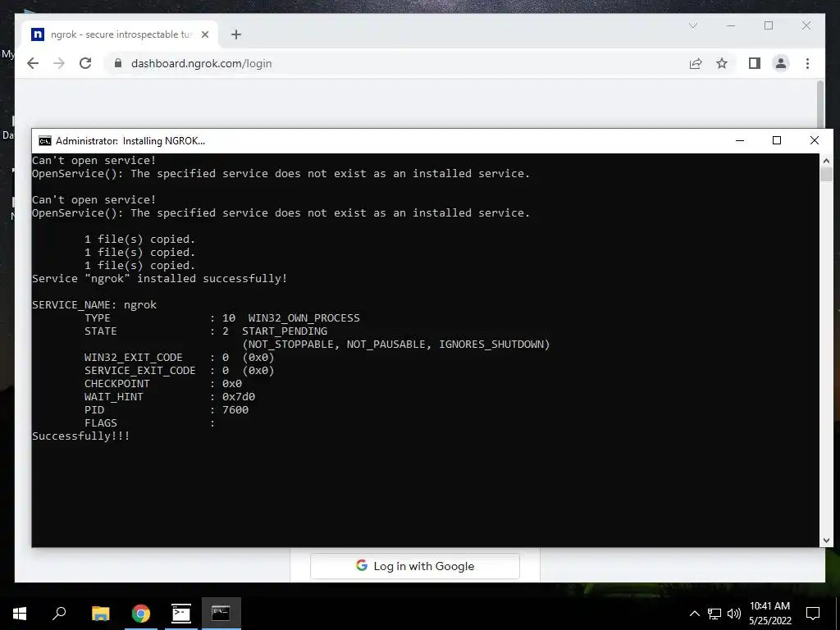Reload the ngrok login page
The height and width of the screenshot is (630, 840).
coord(85,63)
